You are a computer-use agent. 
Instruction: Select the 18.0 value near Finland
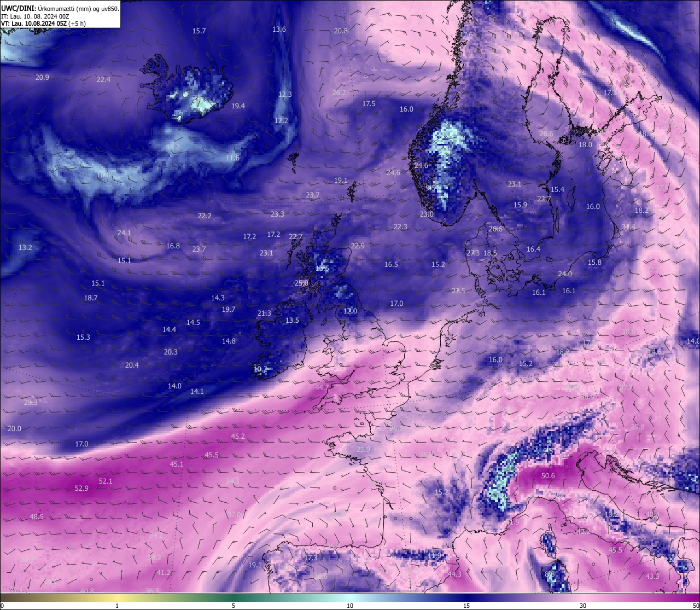(585, 145)
